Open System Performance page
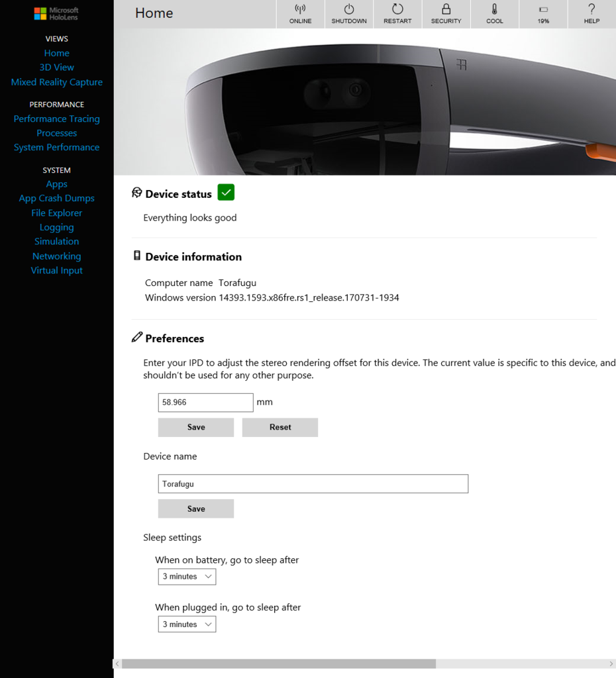The width and height of the screenshot is (616, 678). tap(57, 148)
